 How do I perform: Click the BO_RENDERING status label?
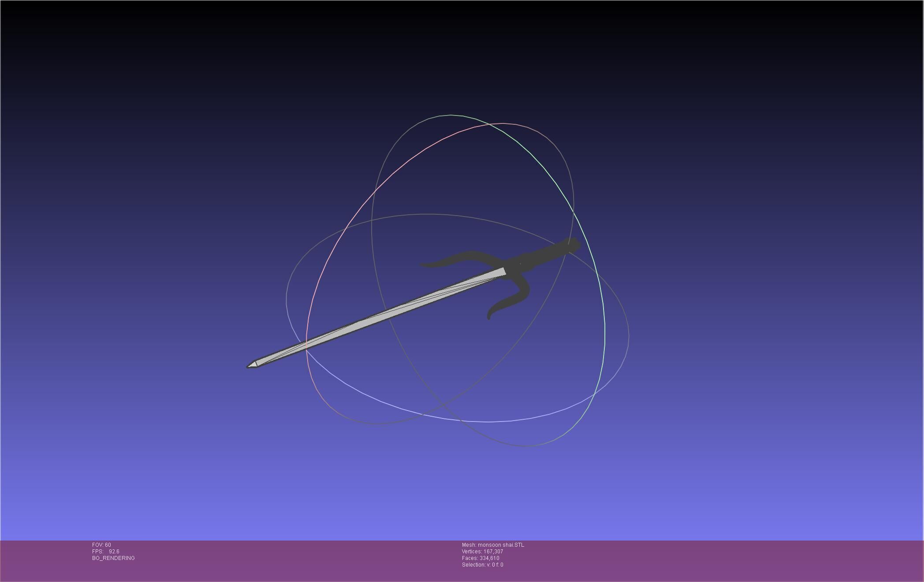click(113, 558)
